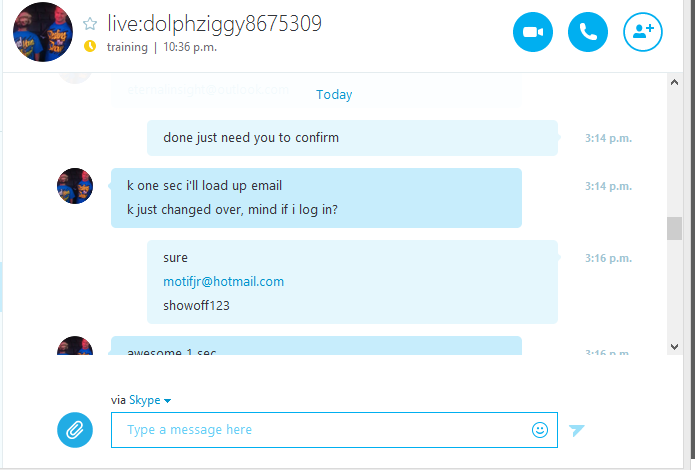Send message with paper plane icon

point(576,430)
